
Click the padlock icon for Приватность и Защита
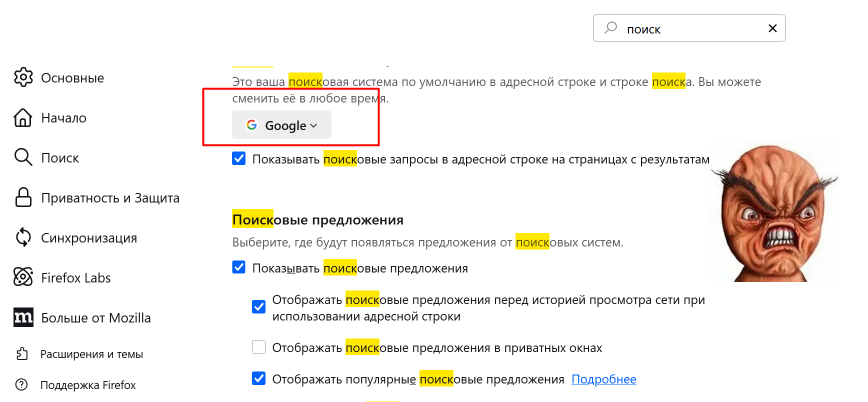(x=23, y=197)
